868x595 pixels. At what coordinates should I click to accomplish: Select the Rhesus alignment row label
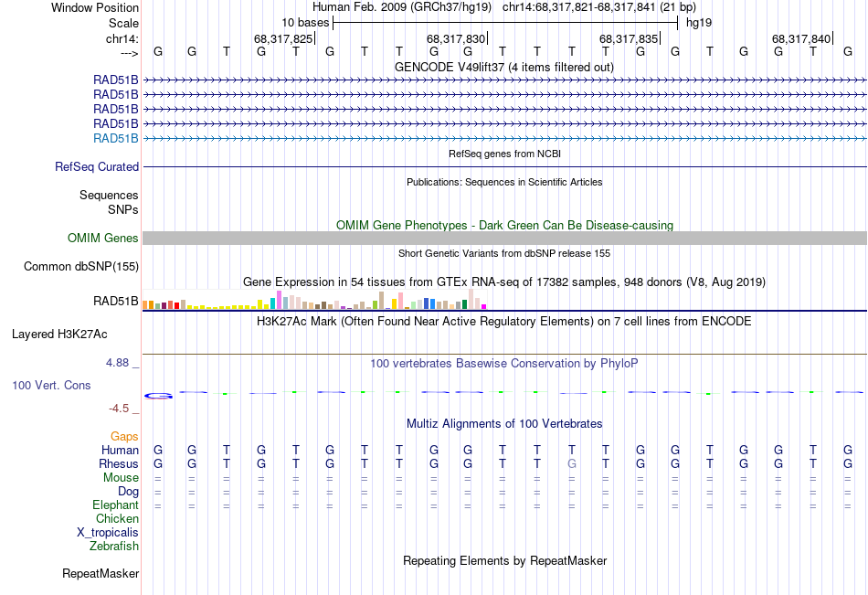(x=119, y=463)
